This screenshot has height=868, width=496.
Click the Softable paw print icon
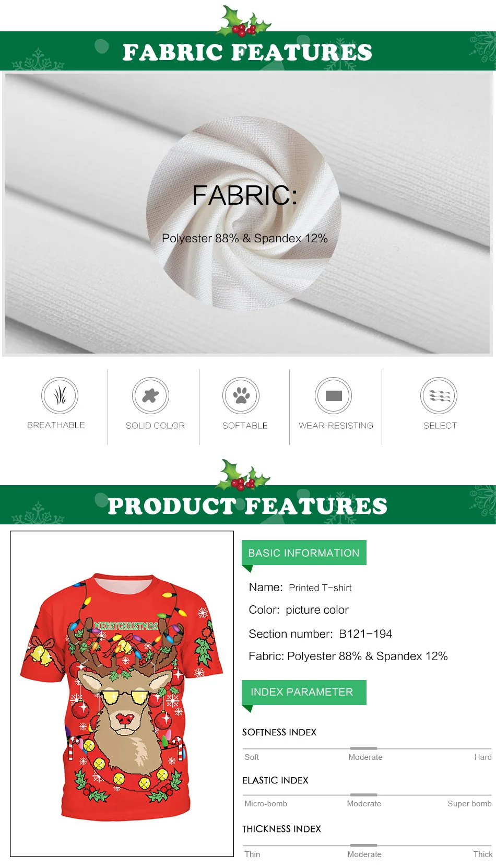click(241, 396)
